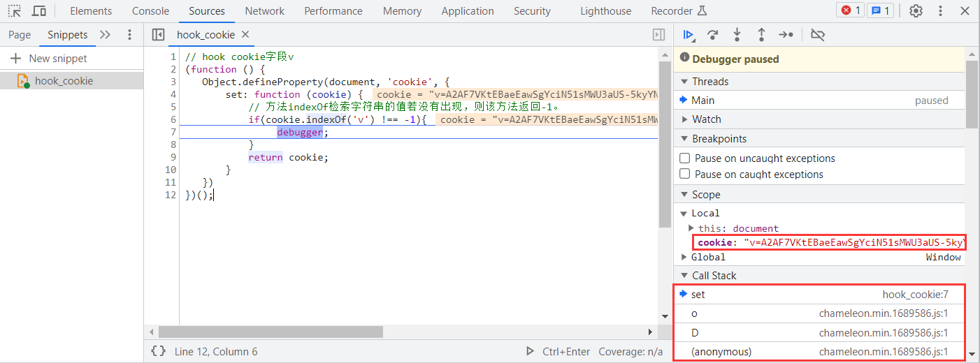
Task: Enable Pause on uncaught exceptions
Action: [x=685, y=158]
